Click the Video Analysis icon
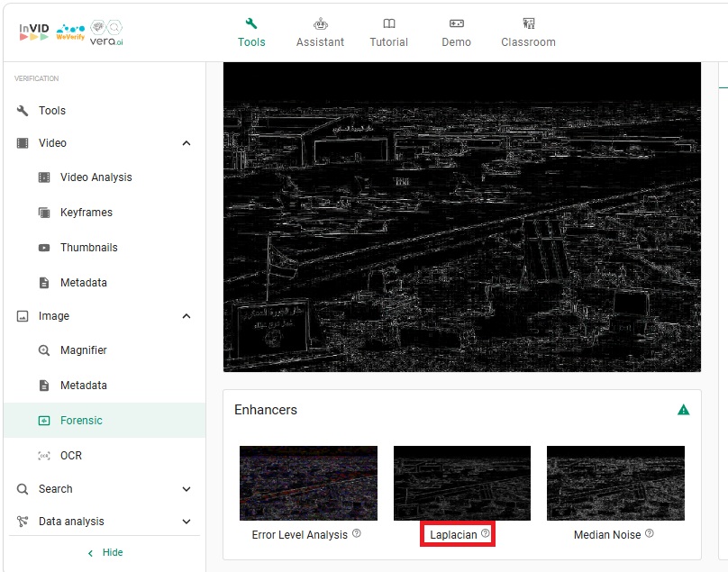Image resolution: width=728 pixels, height=572 pixels. (44, 177)
